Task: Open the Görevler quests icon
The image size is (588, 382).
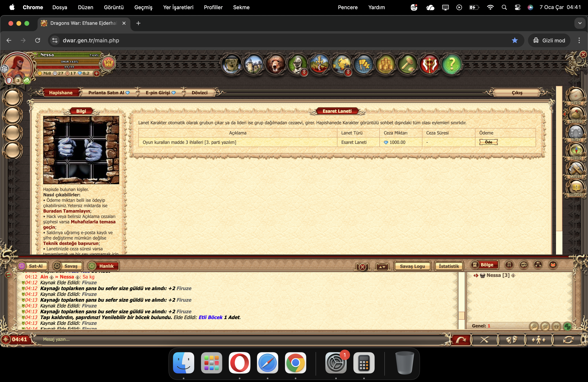Action: click(576, 188)
